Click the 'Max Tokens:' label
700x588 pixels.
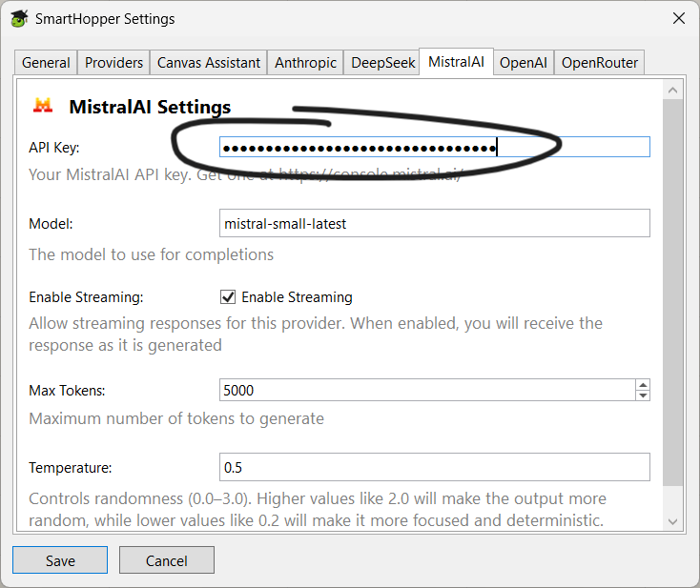point(67,391)
